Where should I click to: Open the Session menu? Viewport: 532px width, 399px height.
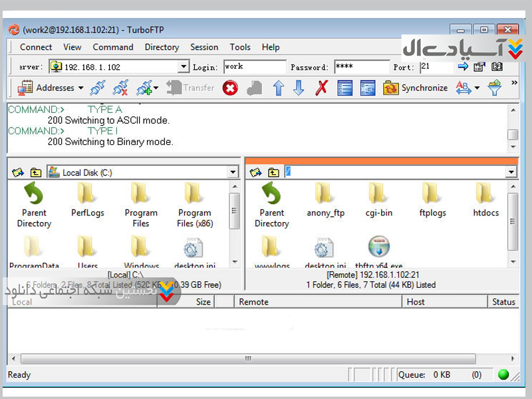point(204,47)
